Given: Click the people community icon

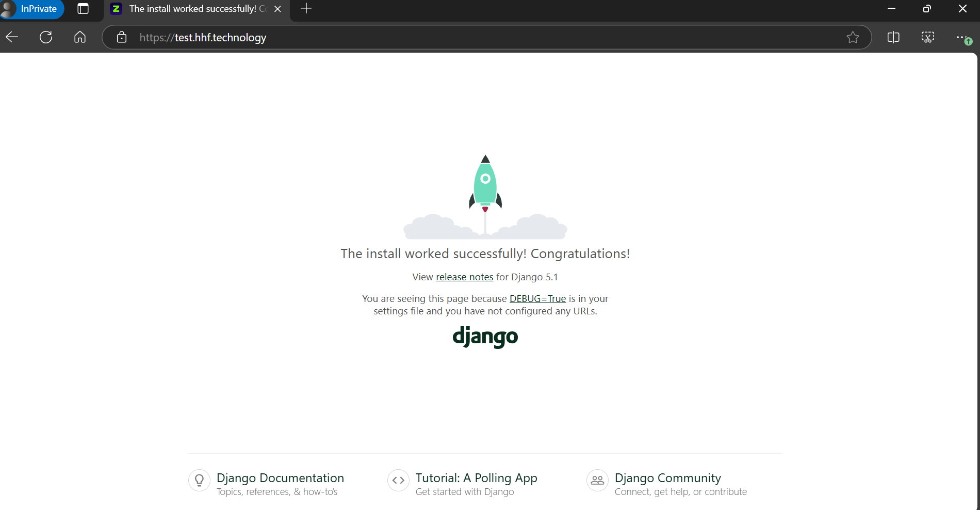Looking at the screenshot, I should 597,481.
